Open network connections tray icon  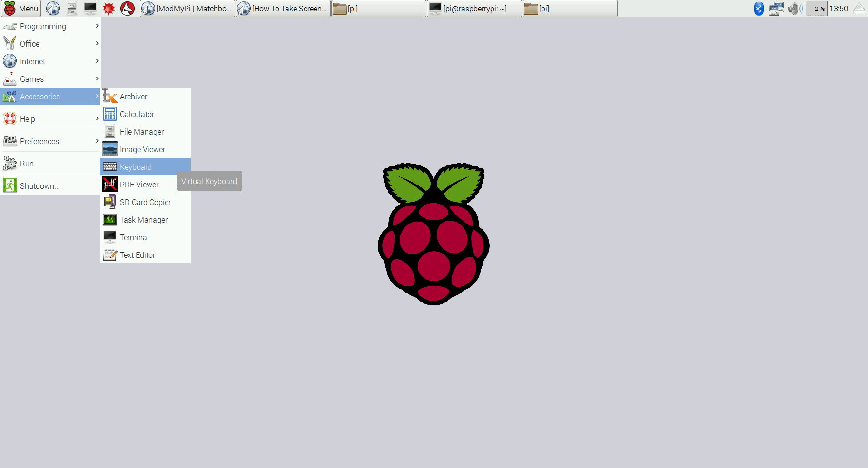pyautogui.click(x=777, y=9)
